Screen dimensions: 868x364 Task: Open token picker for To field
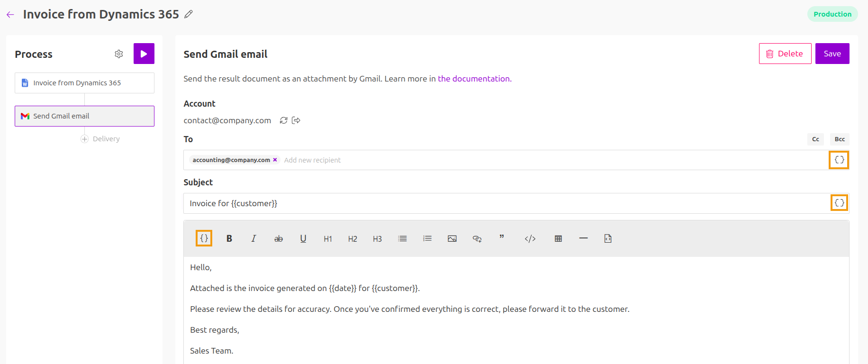pos(839,160)
